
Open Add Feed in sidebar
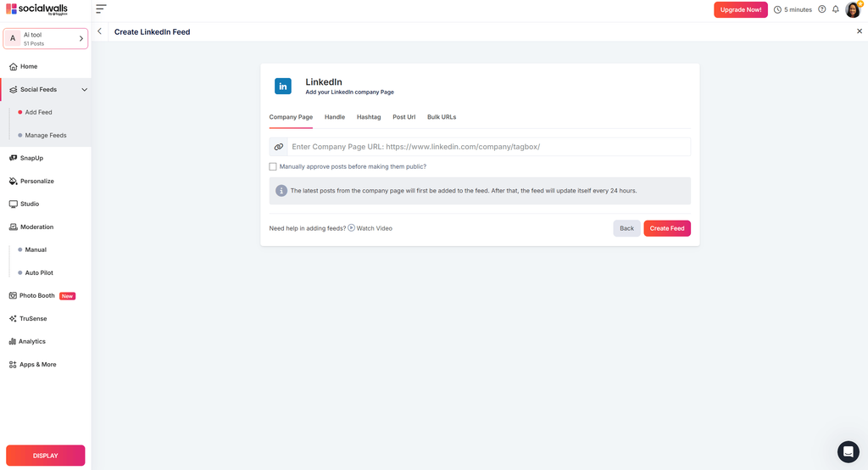click(38, 112)
